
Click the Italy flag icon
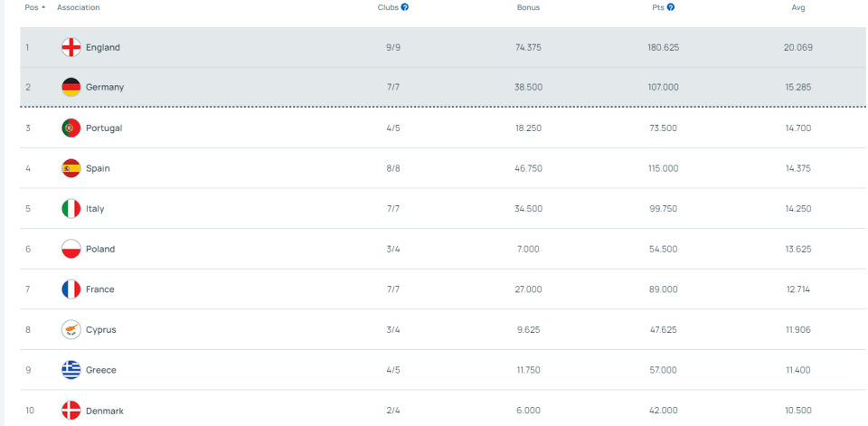click(x=71, y=209)
